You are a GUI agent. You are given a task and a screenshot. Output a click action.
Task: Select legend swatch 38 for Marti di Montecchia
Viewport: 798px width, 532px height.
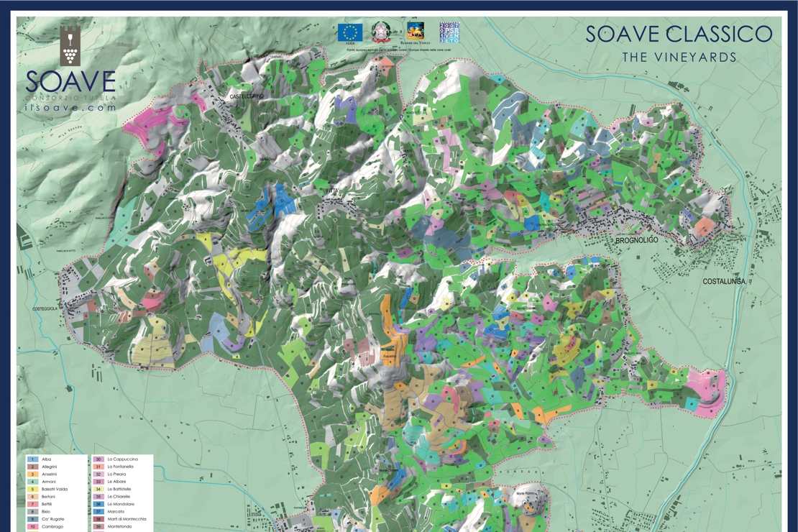pos(98,519)
